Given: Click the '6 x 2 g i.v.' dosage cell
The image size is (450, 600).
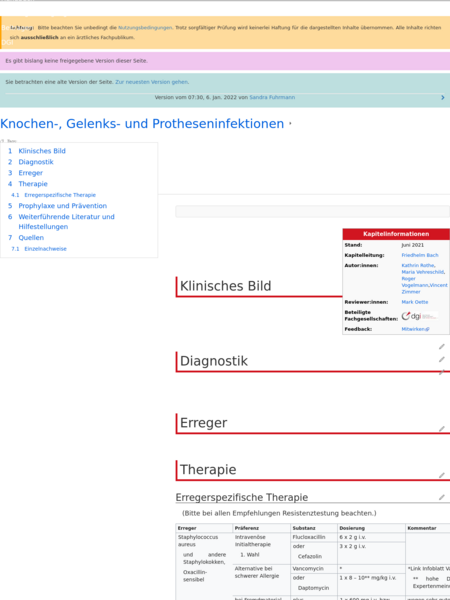Looking at the screenshot, I should coord(372,537).
